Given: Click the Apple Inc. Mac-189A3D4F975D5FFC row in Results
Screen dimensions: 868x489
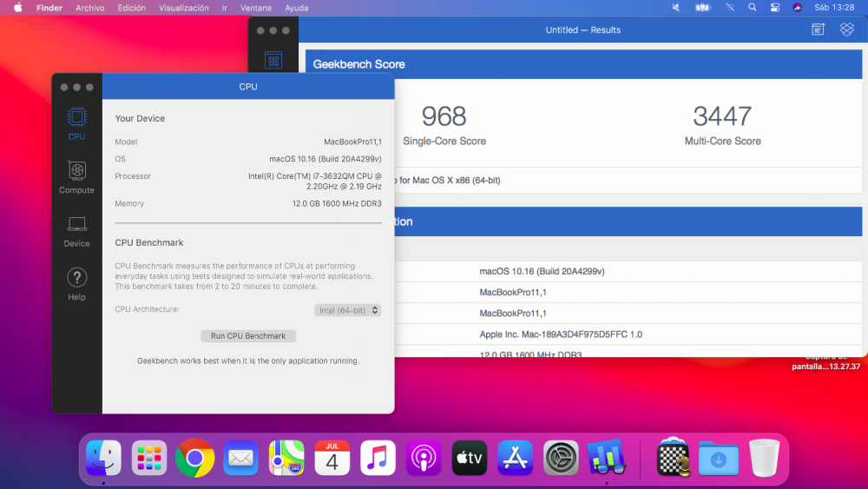Looking at the screenshot, I should click(x=561, y=334).
